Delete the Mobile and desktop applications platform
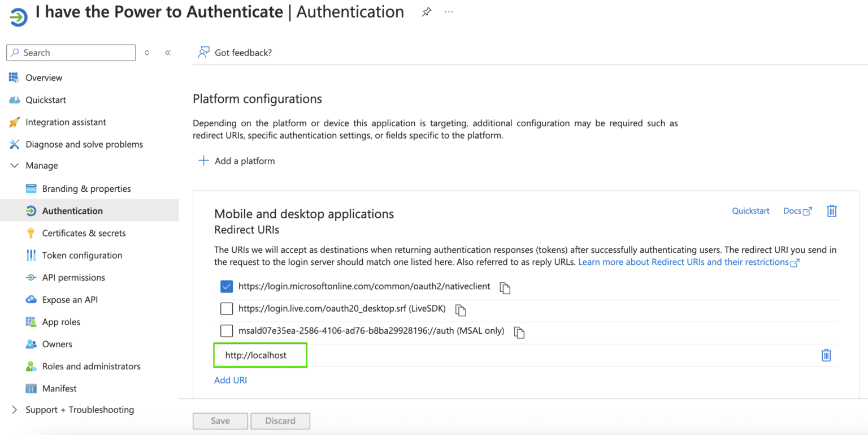Screen dimensions: 868x435 [x=831, y=210]
